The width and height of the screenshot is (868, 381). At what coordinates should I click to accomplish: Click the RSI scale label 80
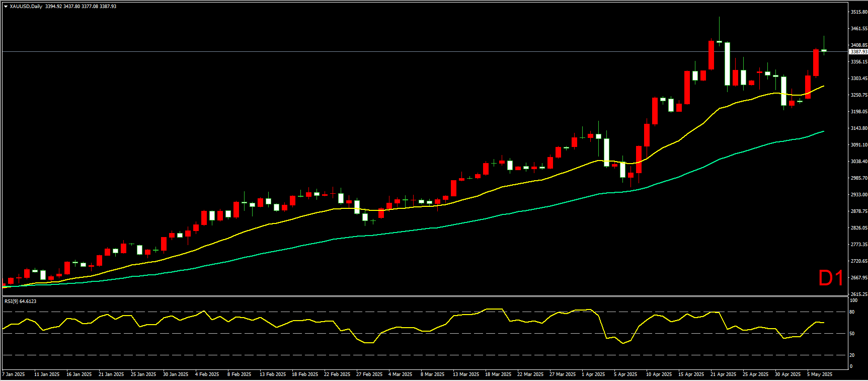point(852,312)
